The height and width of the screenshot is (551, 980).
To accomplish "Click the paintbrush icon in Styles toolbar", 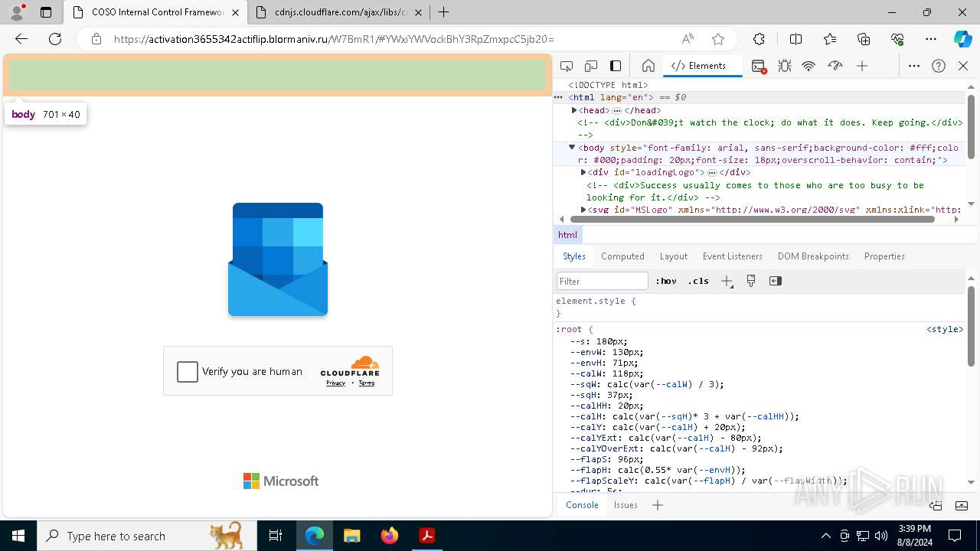I will point(751,281).
